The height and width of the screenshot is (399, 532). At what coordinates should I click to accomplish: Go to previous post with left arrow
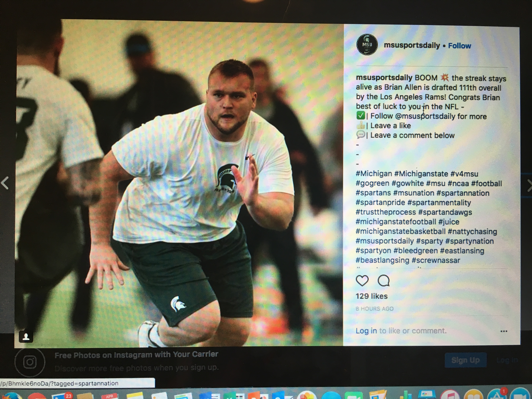(5, 183)
